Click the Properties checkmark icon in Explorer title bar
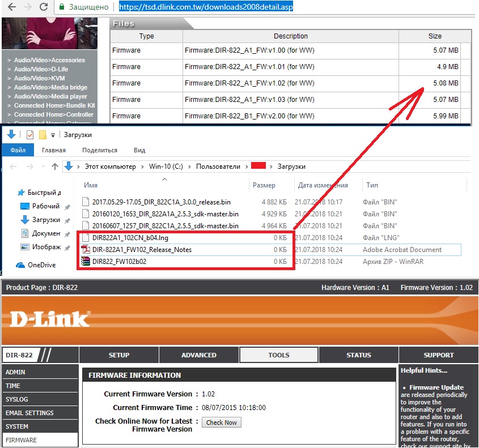Viewport: 479px width, 448px height. [30, 135]
